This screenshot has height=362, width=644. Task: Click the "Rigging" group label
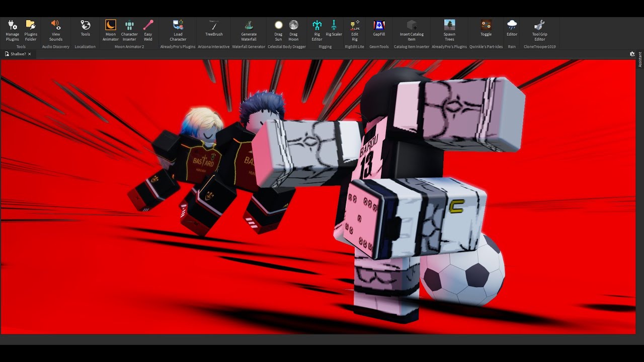325,47
